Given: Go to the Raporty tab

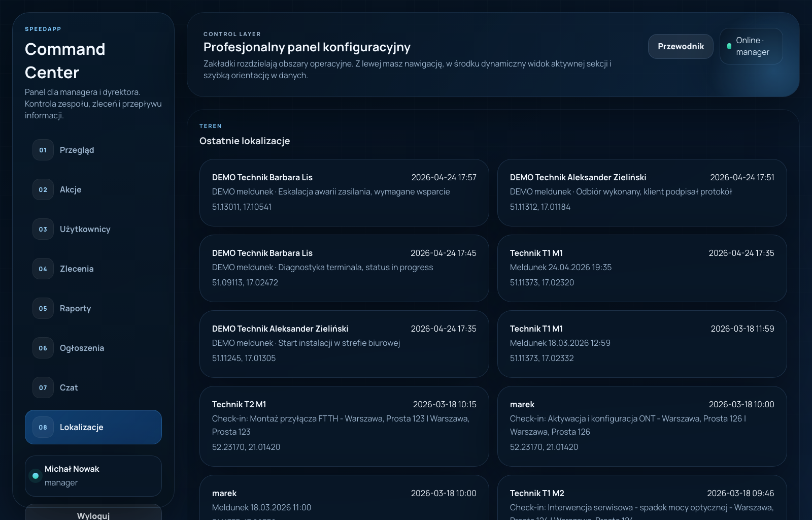Looking at the screenshot, I should coord(93,309).
